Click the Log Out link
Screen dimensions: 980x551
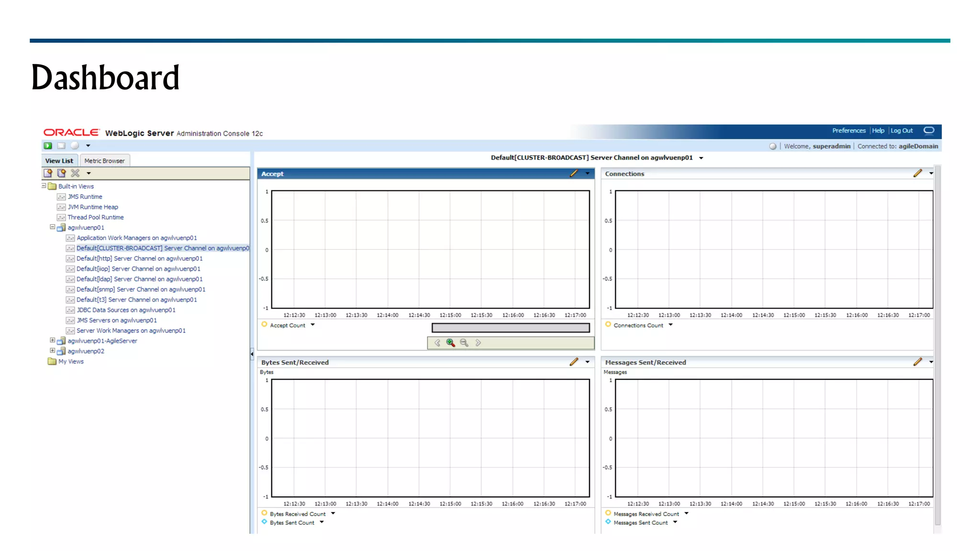point(902,131)
